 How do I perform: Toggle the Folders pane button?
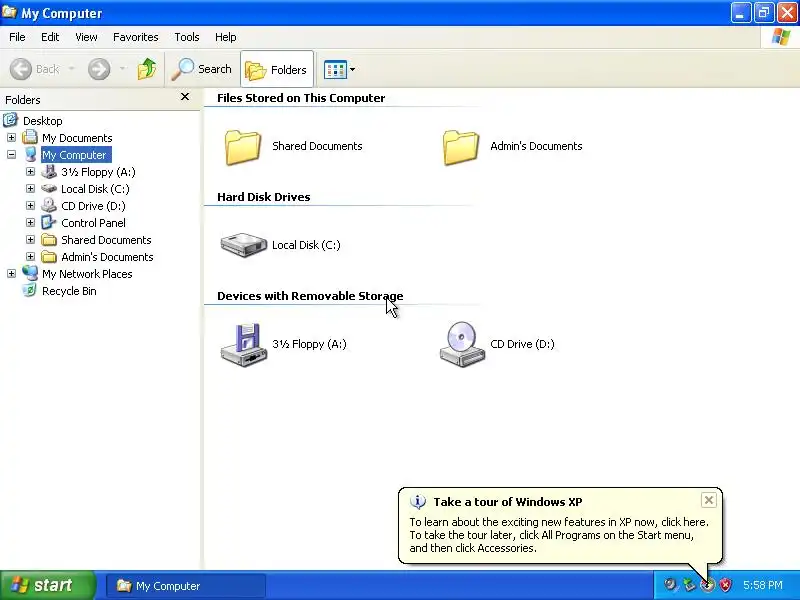click(277, 69)
